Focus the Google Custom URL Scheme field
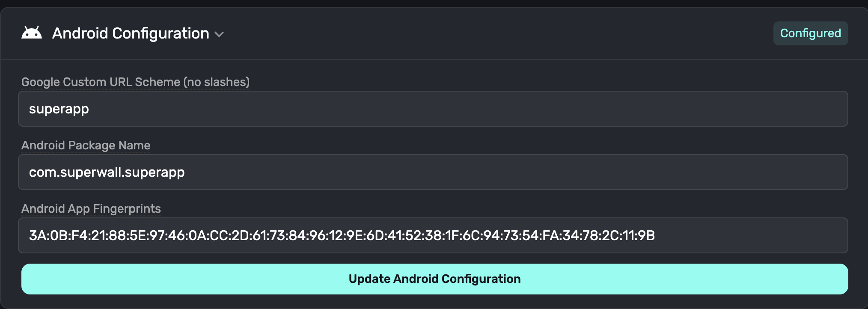 click(x=433, y=109)
